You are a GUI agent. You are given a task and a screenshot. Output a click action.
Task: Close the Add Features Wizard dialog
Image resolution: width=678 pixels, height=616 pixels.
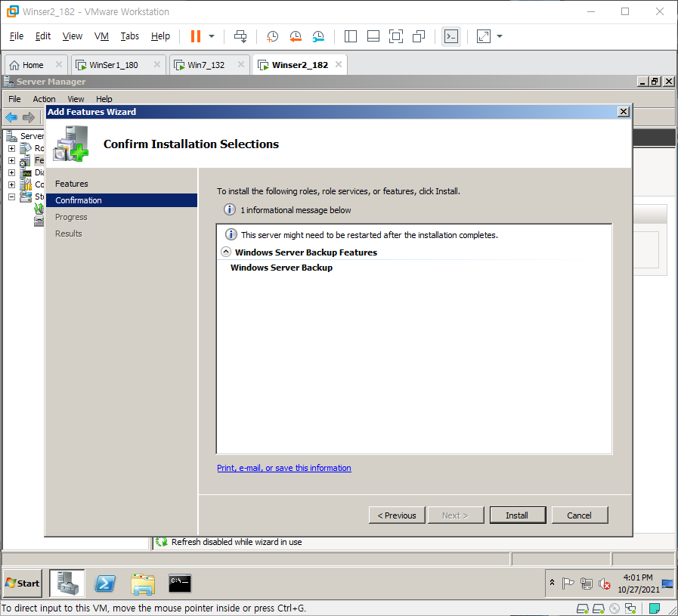click(x=623, y=112)
